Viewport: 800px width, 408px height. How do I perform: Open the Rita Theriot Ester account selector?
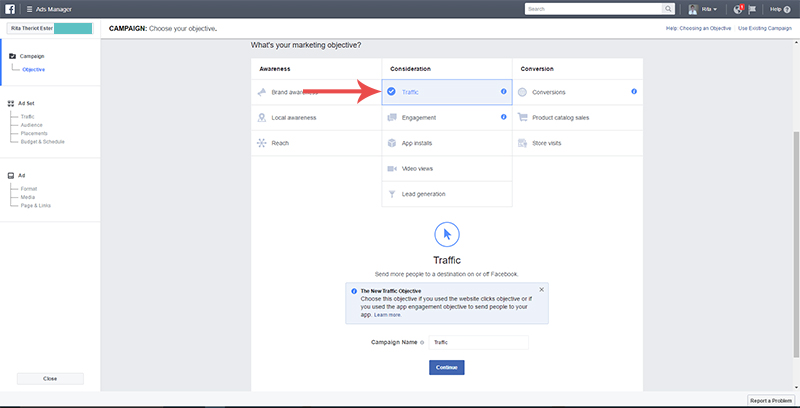tap(49, 29)
